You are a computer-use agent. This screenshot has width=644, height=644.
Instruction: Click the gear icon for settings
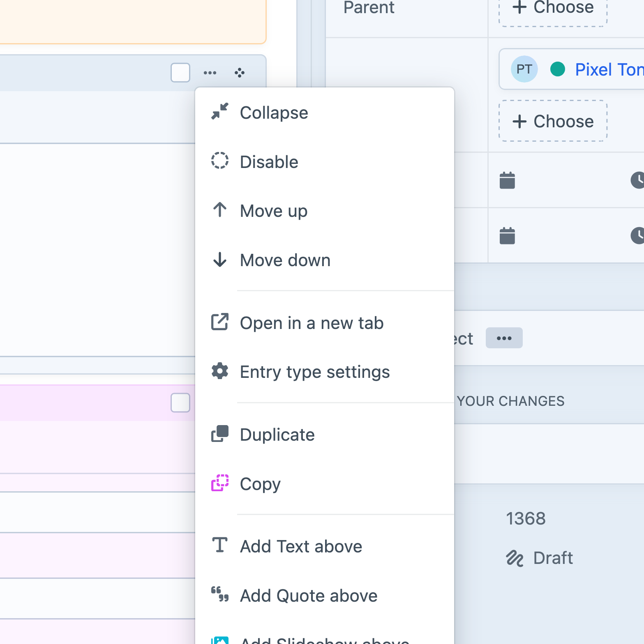click(220, 371)
